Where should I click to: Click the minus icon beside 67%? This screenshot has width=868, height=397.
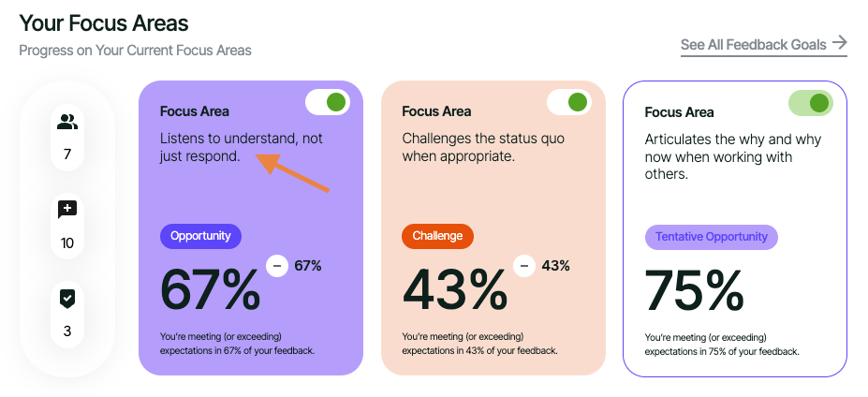pos(277,266)
